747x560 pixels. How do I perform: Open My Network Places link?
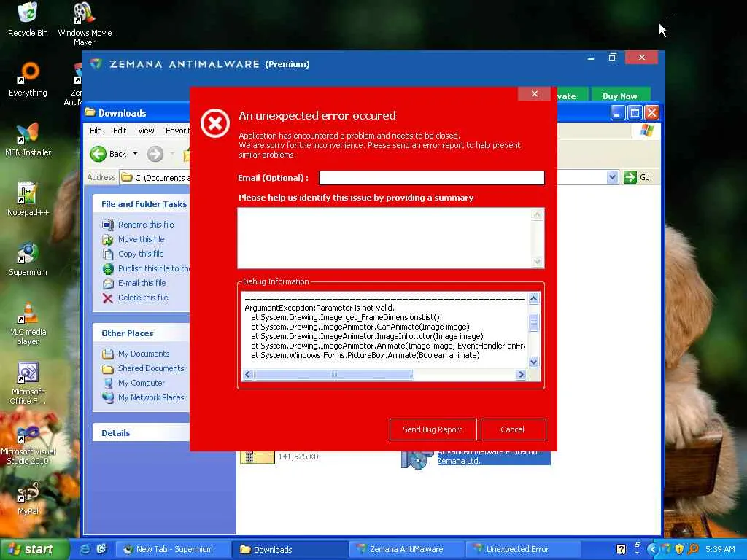[x=150, y=397]
